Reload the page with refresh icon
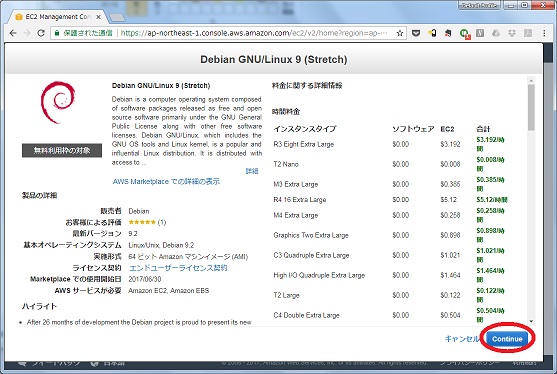The image size is (557, 374). coord(41,33)
